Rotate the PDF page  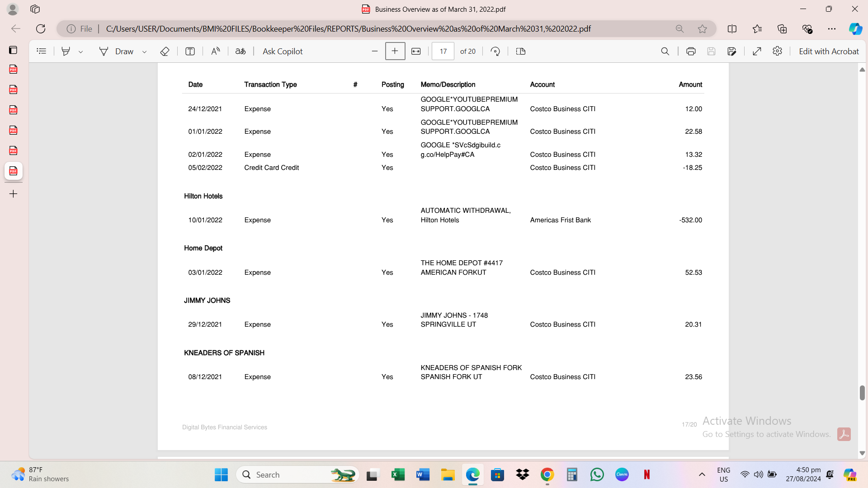[495, 52]
